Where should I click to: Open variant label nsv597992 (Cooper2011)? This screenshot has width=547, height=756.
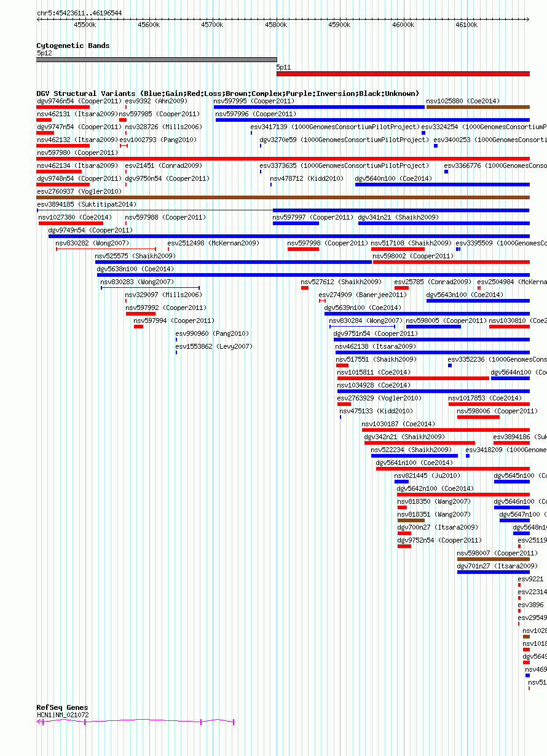pyautogui.click(x=167, y=308)
